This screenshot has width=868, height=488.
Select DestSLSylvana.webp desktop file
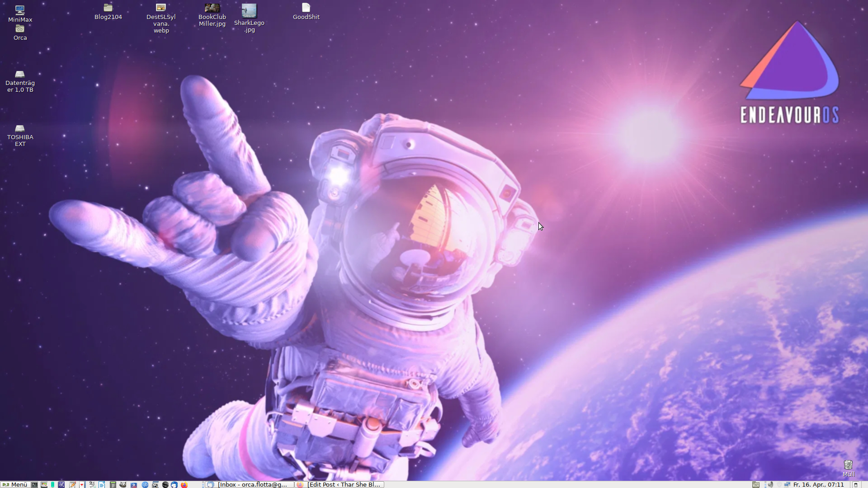point(161,18)
